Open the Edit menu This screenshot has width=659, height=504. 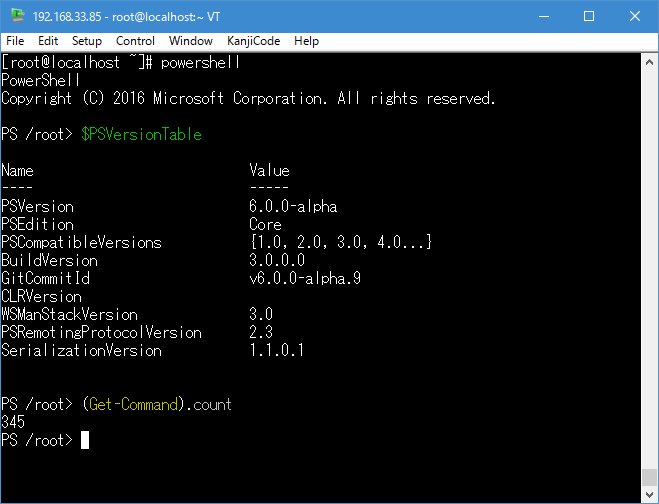48,41
